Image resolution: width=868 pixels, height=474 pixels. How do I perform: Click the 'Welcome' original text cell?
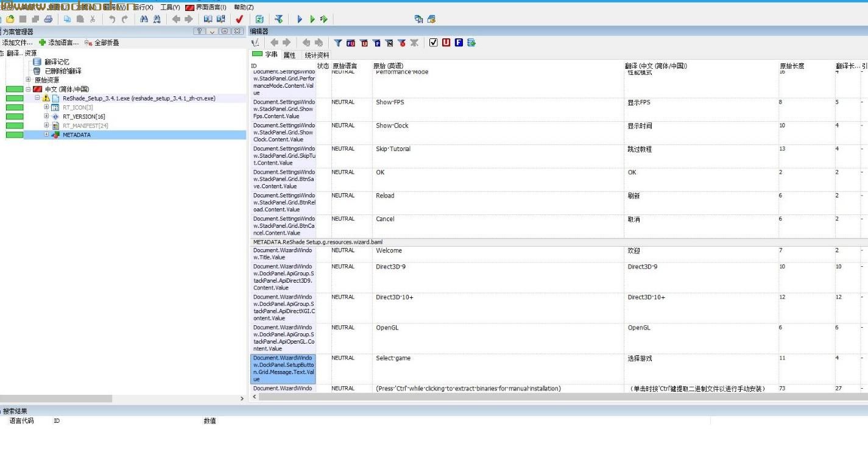pos(498,254)
